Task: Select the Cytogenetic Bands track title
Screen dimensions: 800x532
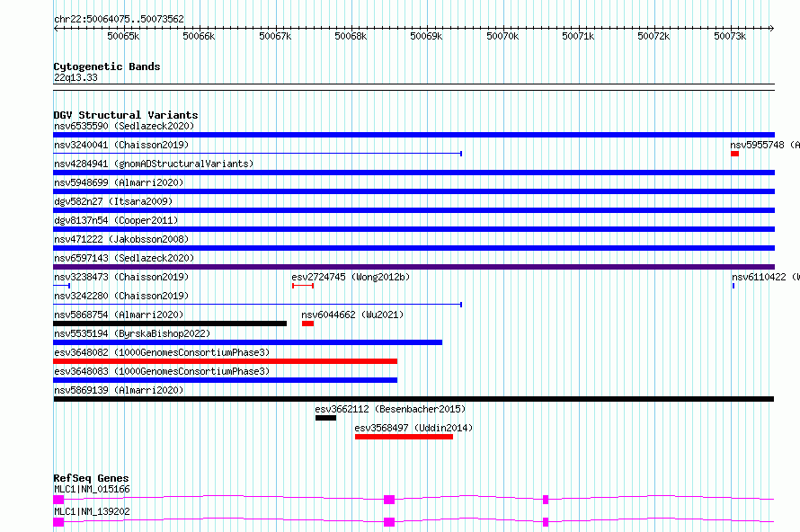Action: [x=107, y=66]
